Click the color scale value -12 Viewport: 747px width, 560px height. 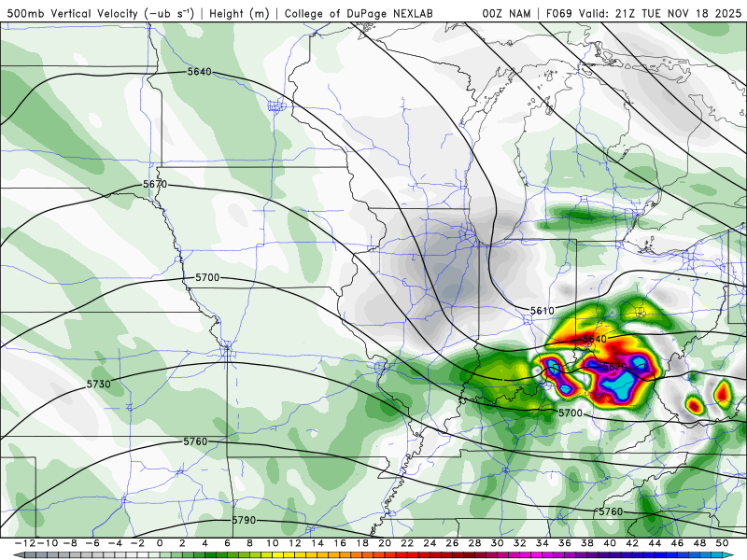point(25,543)
